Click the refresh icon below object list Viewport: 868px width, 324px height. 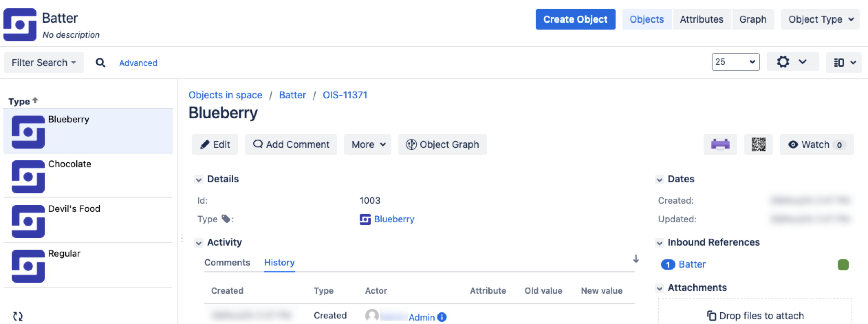coord(18,316)
